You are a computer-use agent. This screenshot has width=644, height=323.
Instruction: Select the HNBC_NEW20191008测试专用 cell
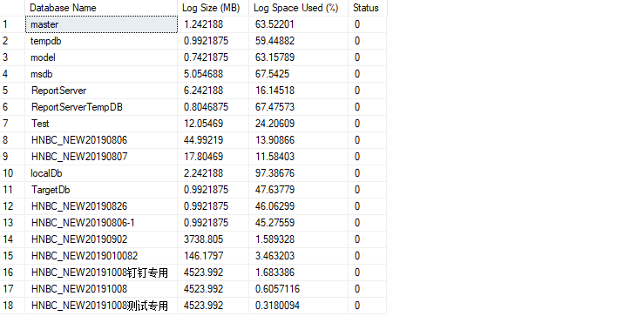pos(101,306)
